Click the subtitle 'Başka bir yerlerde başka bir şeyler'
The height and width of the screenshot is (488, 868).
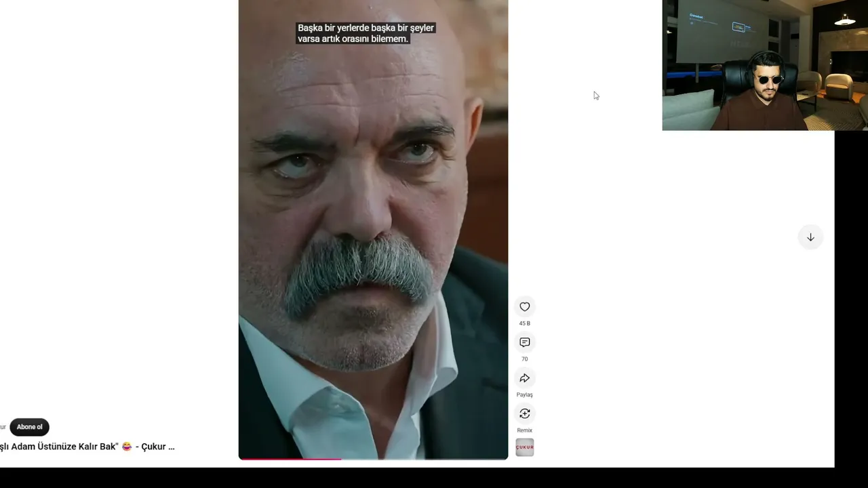[366, 28]
